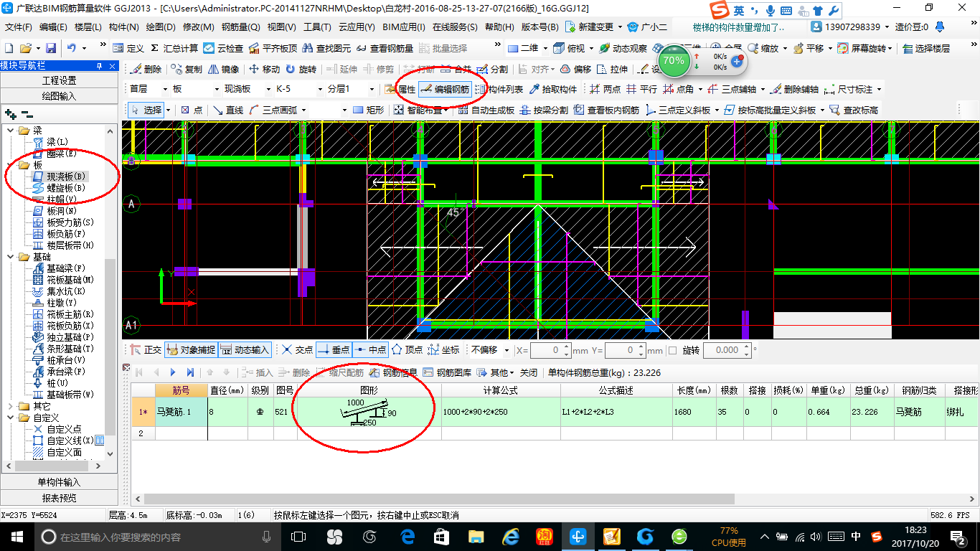The image size is (980, 551).
Task: Click the New file icon
Action: (x=9, y=48)
